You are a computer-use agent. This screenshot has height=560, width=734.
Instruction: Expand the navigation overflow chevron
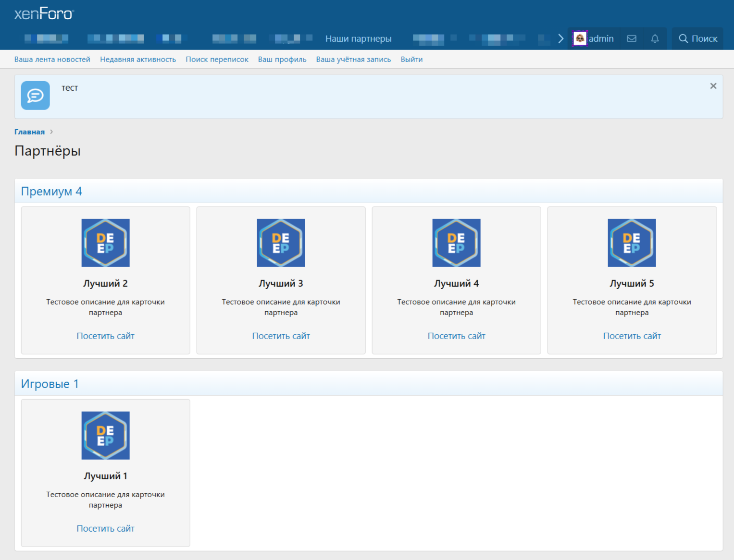(x=560, y=39)
